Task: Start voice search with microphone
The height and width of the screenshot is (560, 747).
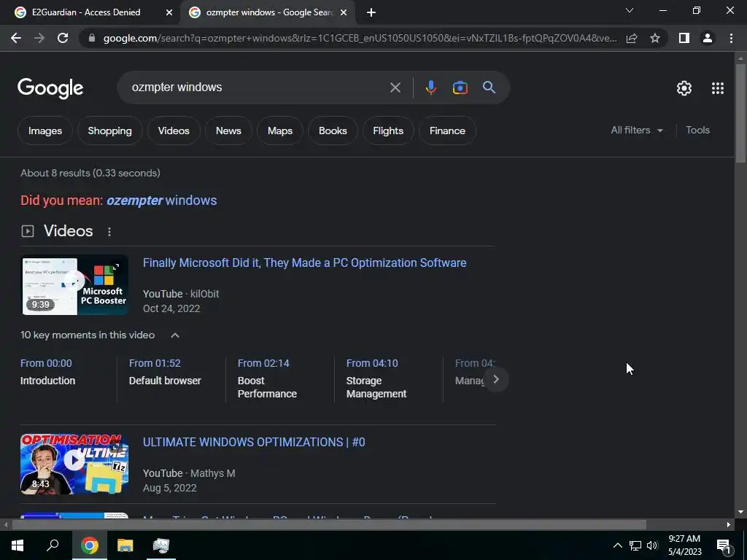Action: [x=430, y=87]
